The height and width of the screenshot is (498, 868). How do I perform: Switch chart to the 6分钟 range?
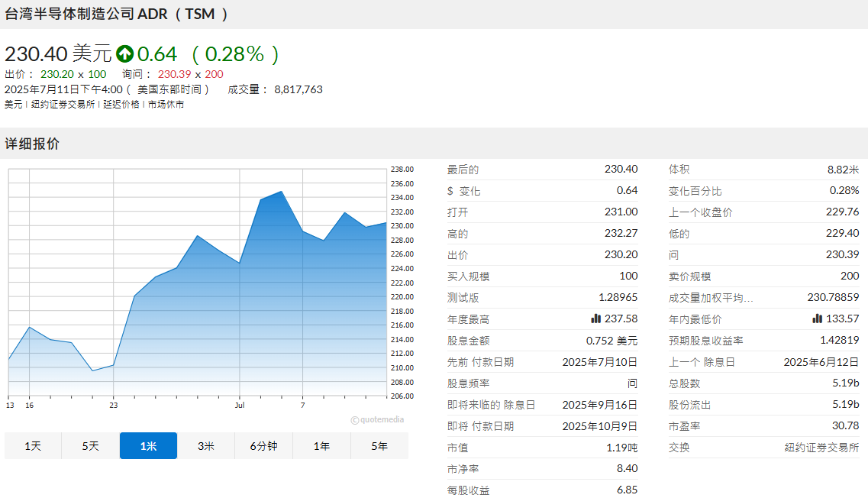point(263,446)
